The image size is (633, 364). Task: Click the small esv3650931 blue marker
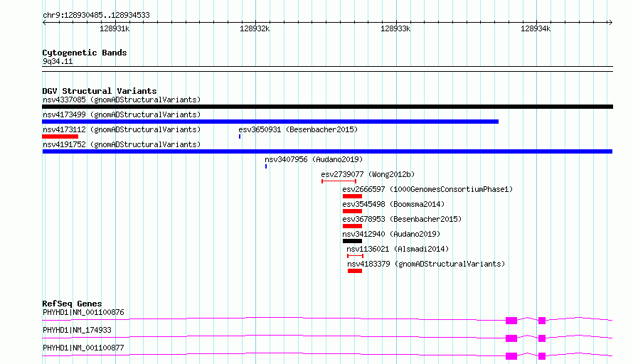[240, 136]
